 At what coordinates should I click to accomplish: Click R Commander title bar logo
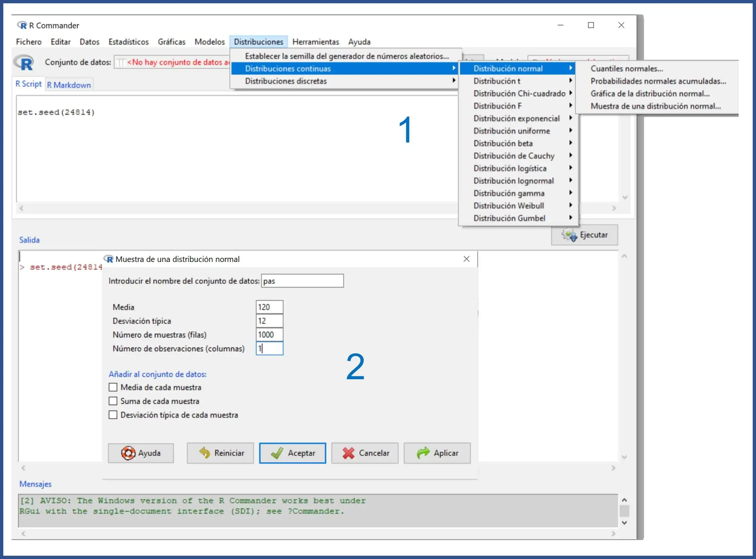[22, 25]
